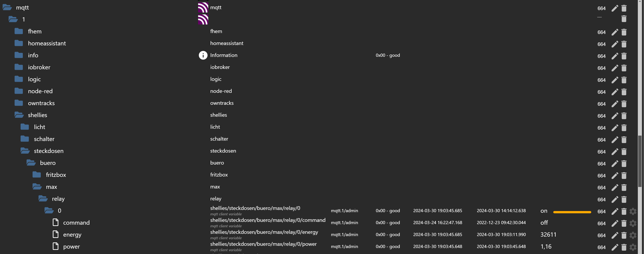Click the Information icon on info row

pos(203,55)
